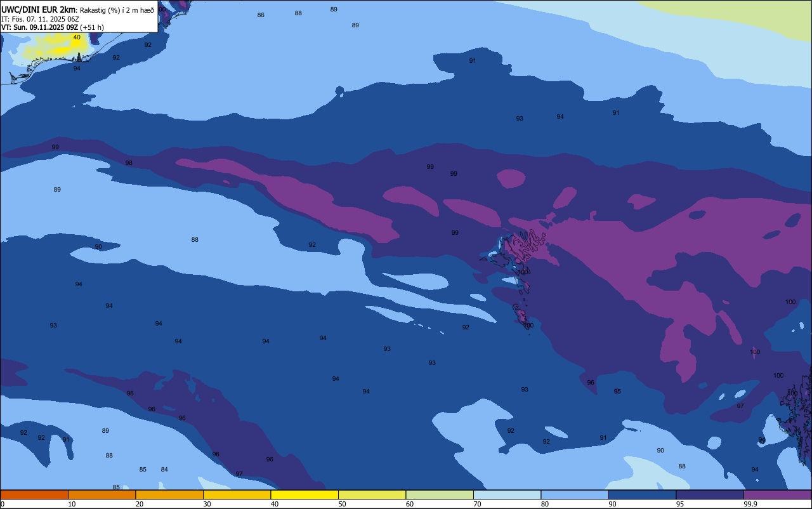Select the '86' humidity value on the map
Viewport: 812px width, 509px height.
(x=261, y=15)
